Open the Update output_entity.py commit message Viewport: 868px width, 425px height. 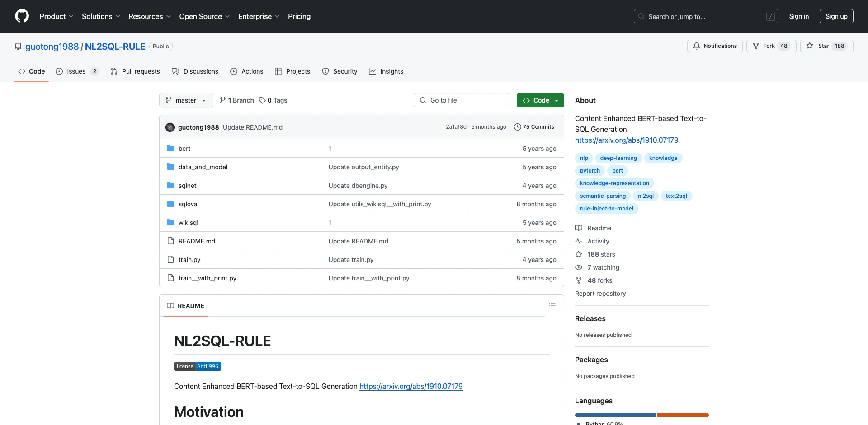coord(364,167)
